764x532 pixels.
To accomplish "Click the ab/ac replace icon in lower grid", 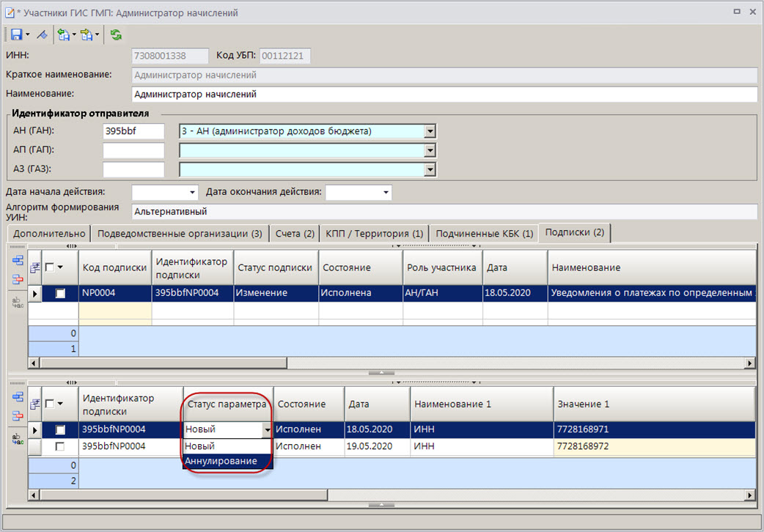I will [18, 437].
